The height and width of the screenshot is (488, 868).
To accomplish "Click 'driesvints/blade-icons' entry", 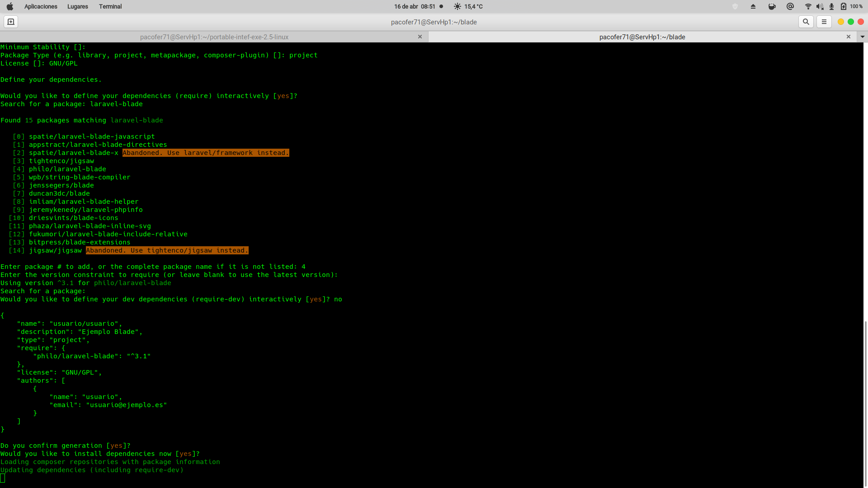I will pyautogui.click(x=74, y=218).
